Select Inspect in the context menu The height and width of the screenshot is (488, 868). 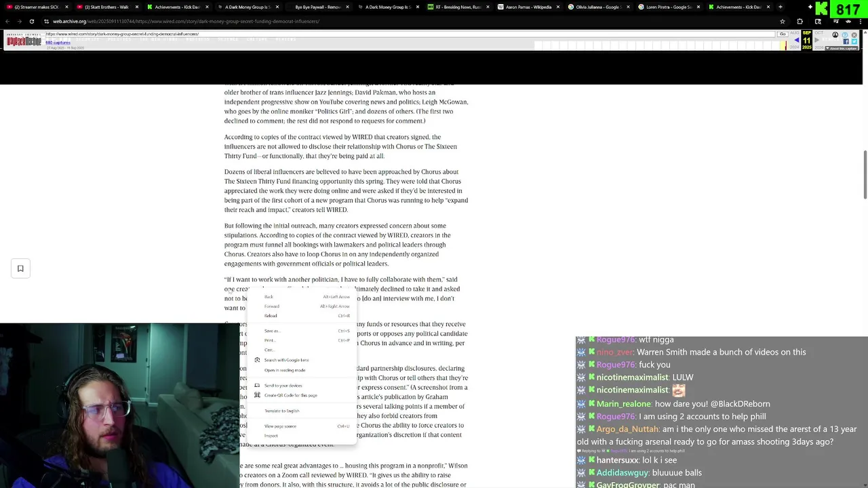point(301,436)
